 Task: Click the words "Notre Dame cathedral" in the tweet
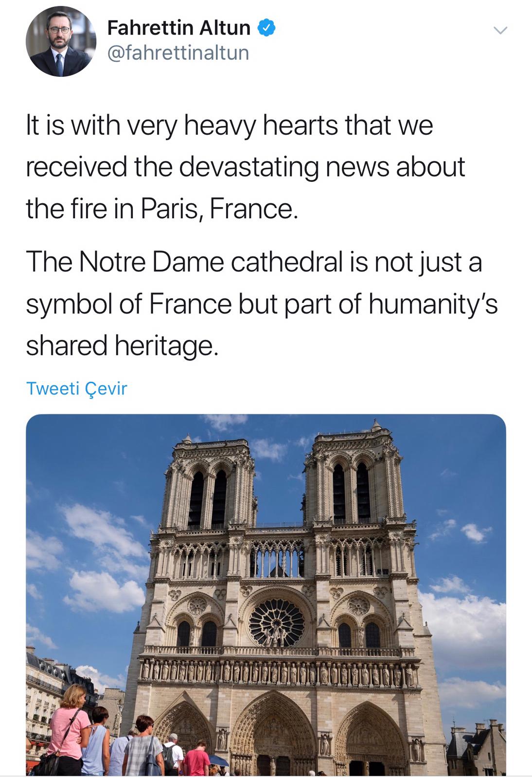[x=211, y=262]
